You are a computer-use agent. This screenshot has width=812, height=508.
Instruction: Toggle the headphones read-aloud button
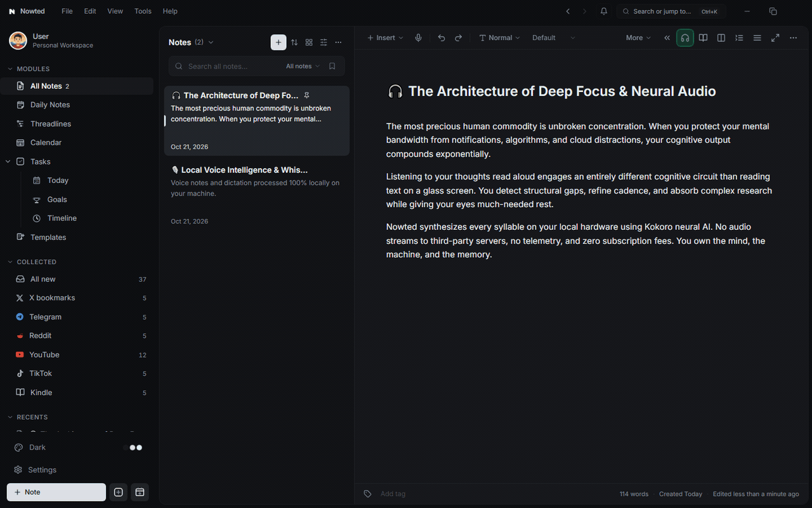tap(685, 38)
